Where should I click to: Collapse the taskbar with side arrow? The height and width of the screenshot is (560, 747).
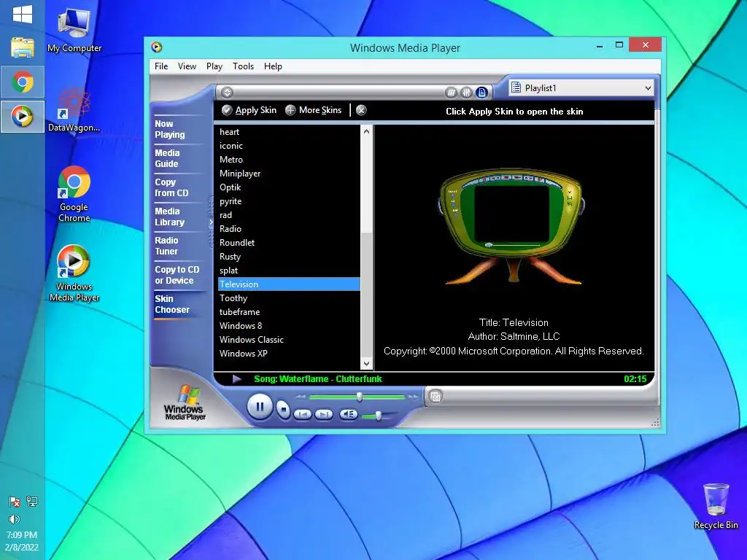click(x=211, y=222)
